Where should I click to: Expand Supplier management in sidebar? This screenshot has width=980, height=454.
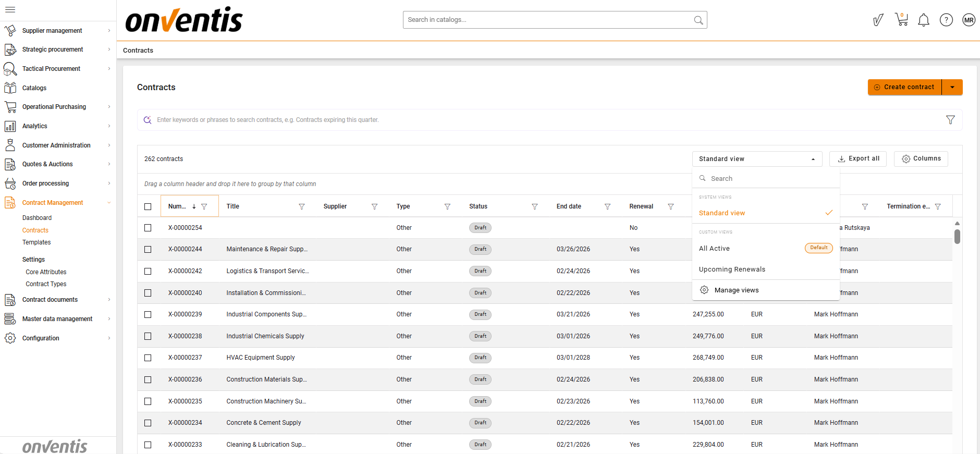pos(52,31)
